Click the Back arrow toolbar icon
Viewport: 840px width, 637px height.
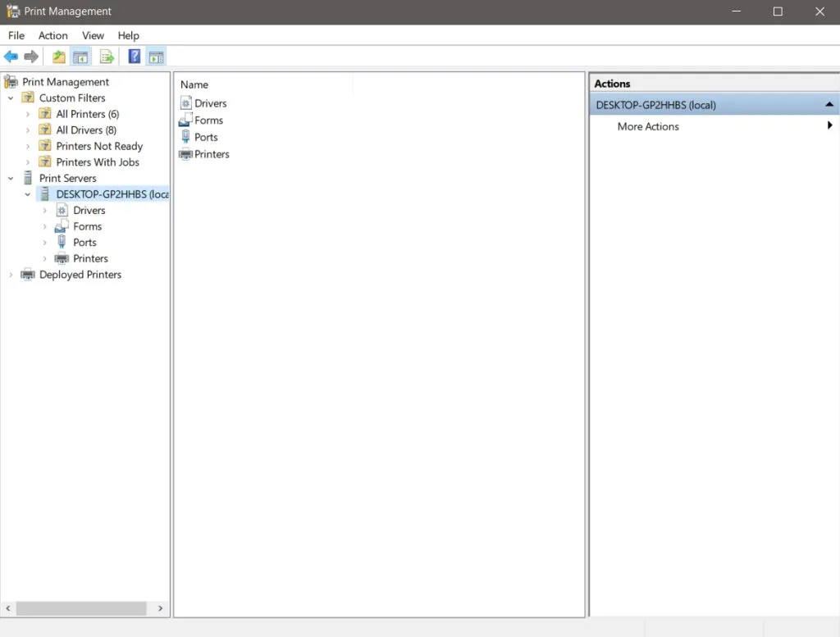[x=11, y=57]
